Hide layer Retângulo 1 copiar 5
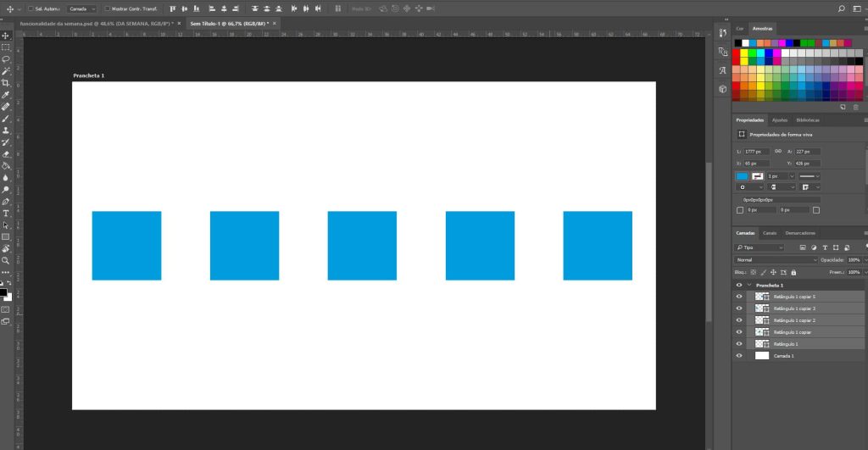Viewport: 868px width, 450px height. pos(739,297)
